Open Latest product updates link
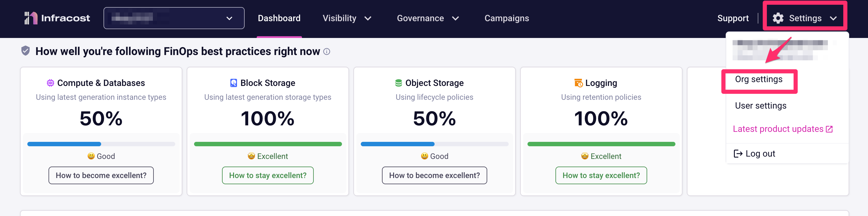This screenshot has height=216, width=868. pyautogui.click(x=783, y=129)
